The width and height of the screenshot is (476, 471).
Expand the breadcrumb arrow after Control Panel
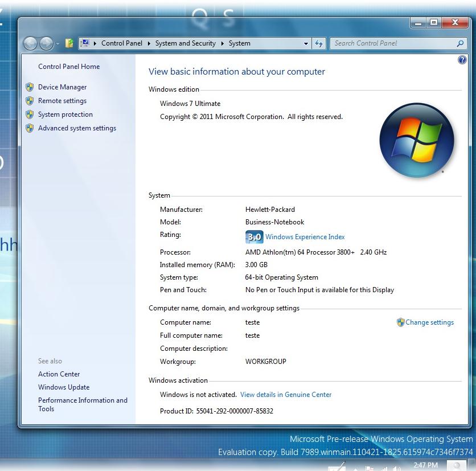[149, 43]
